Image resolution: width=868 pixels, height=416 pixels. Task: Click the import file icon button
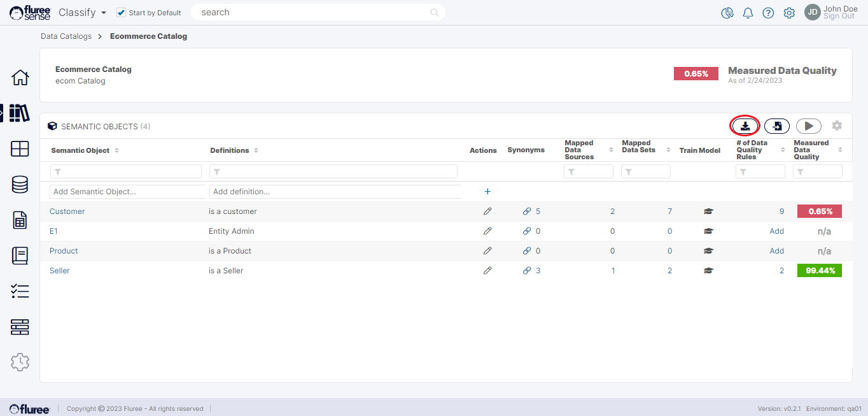click(776, 126)
